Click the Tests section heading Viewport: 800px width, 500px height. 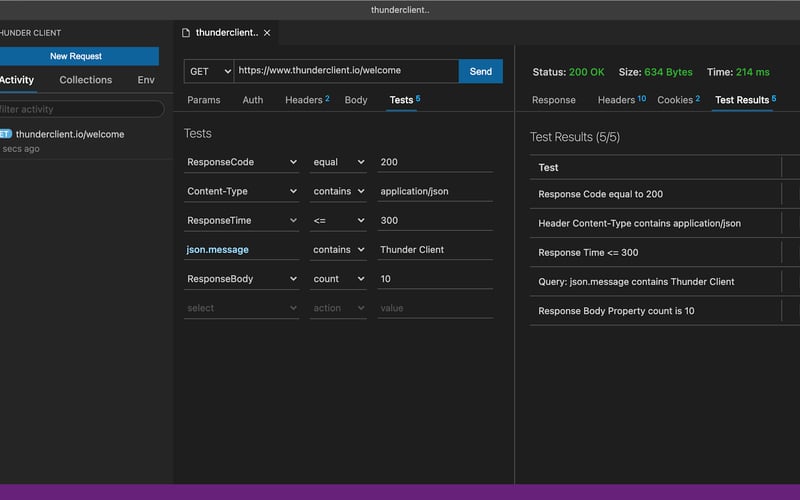coord(197,133)
